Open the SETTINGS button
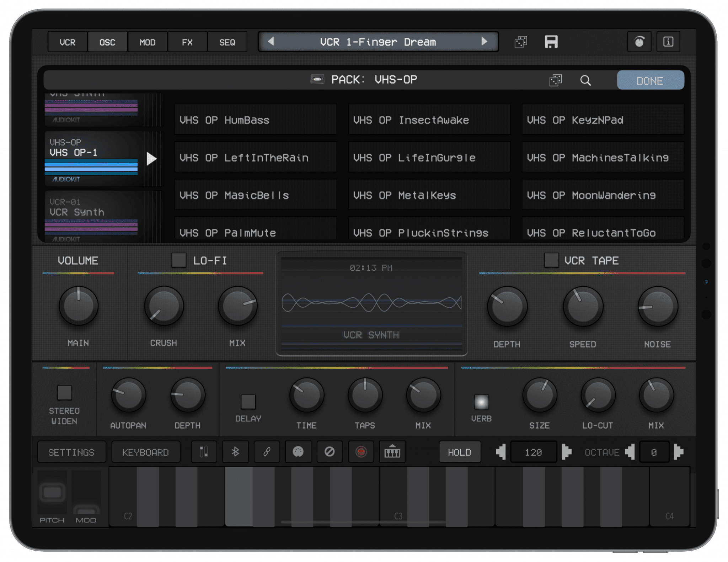Image resolution: width=728 pixels, height=562 pixels. click(71, 452)
